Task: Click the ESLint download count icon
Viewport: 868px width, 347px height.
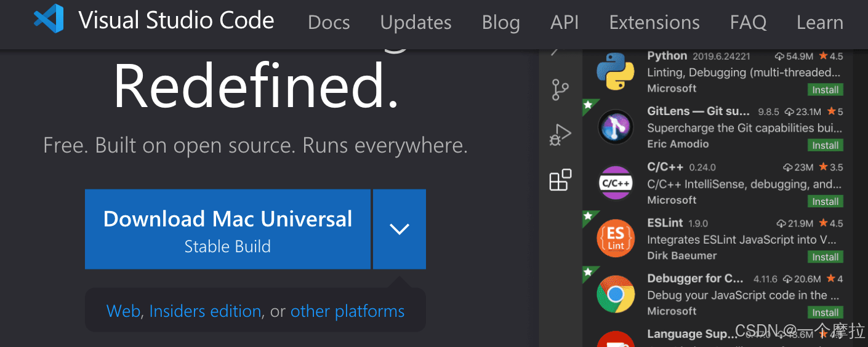Action: coord(782,223)
